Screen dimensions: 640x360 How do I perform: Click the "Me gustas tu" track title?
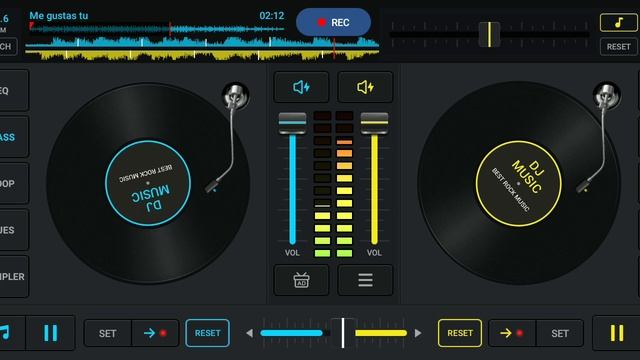(x=59, y=16)
